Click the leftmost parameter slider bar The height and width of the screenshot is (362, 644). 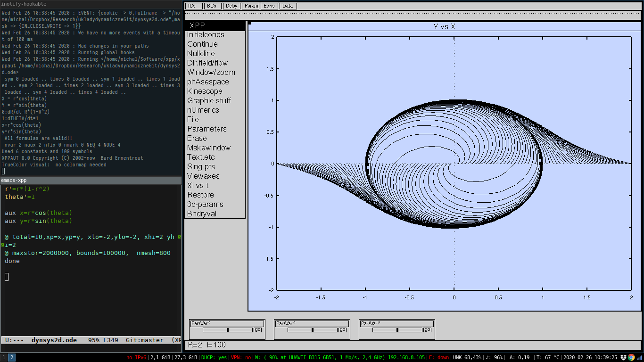228,330
